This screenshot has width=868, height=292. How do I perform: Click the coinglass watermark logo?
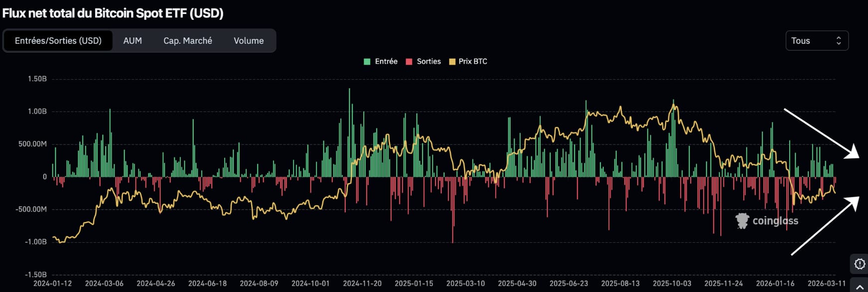coord(767,221)
